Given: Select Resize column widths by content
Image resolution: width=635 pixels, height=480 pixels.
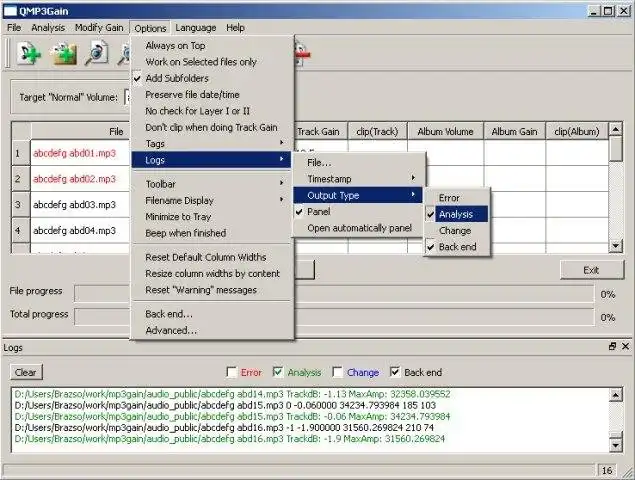Looking at the screenshot, I should 211,273.
